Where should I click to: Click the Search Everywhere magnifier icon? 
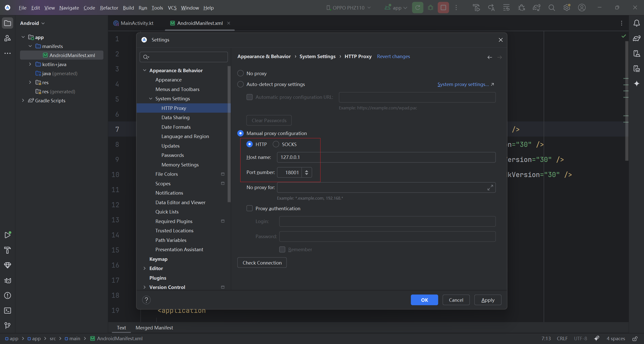(551, 8)
